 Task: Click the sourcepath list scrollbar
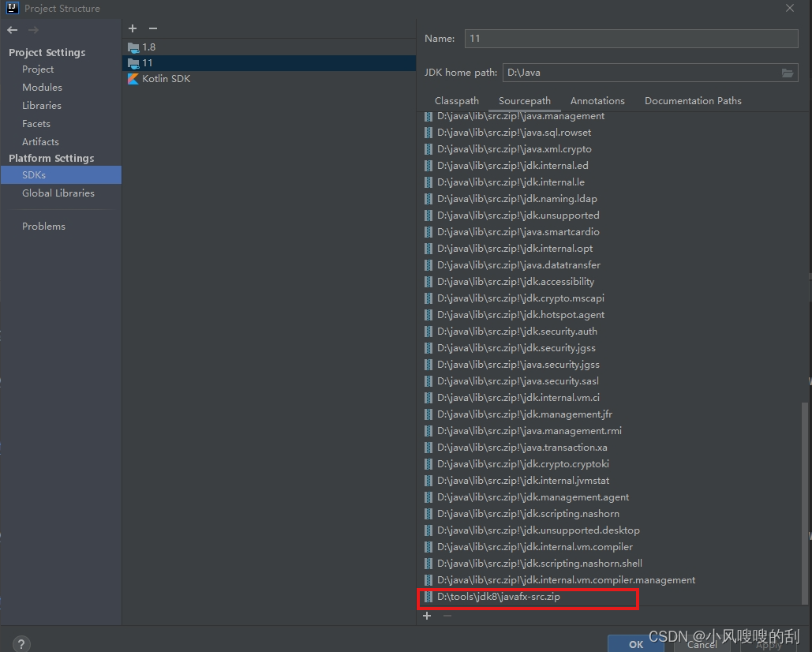coord(804,502)
